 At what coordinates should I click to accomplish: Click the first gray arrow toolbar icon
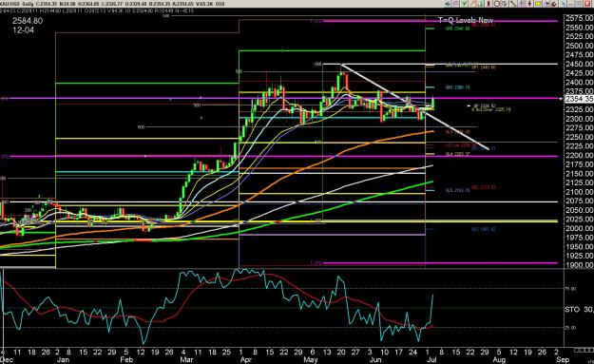tap(447, 4)
